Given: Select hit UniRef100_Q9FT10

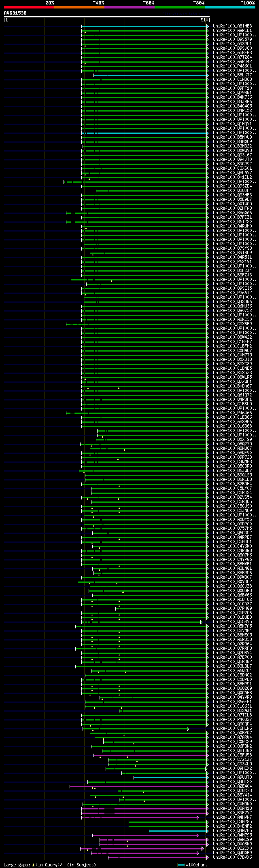Looking at the screenshot, I should pyautogui.click(x=232, y=88).
